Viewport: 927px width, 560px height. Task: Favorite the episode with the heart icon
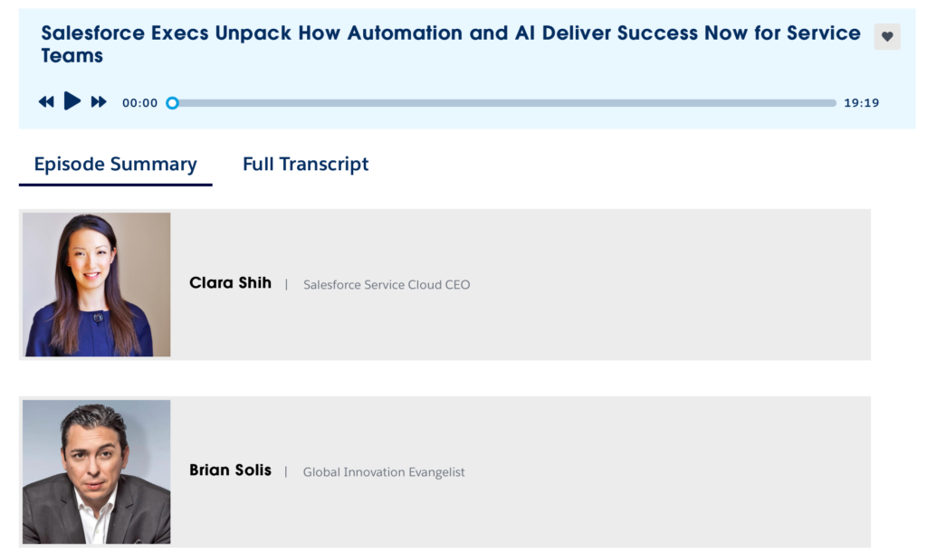tap(887, 36)
